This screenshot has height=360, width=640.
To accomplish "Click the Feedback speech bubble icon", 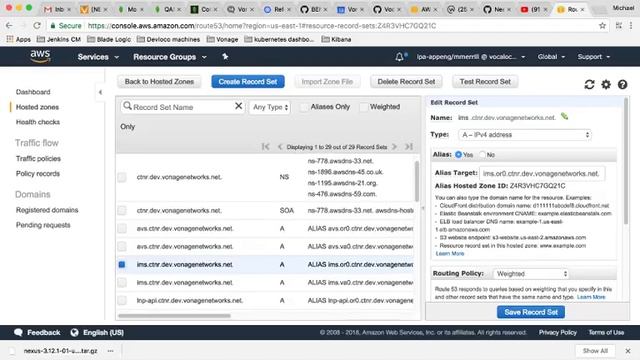I will pyautogui.click(x=18, y=332).
